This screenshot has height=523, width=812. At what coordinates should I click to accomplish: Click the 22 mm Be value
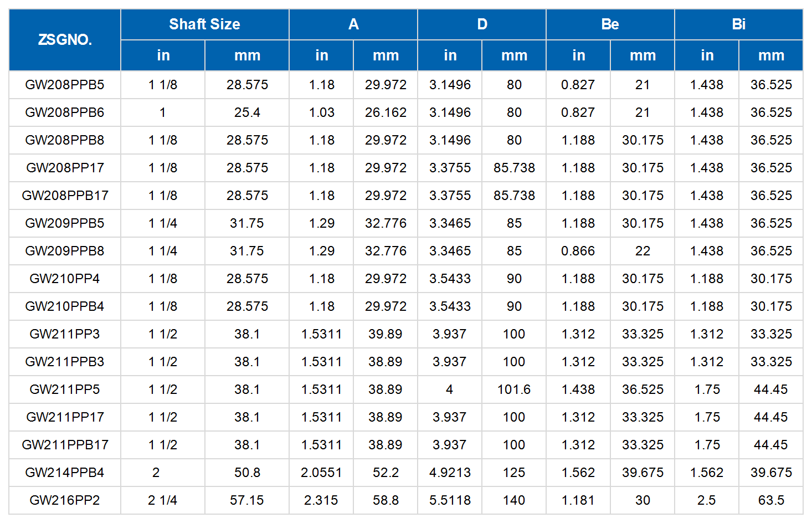point(643,251)
